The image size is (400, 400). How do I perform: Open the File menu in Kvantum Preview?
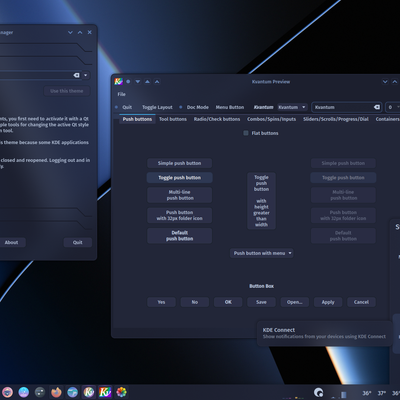121,94
